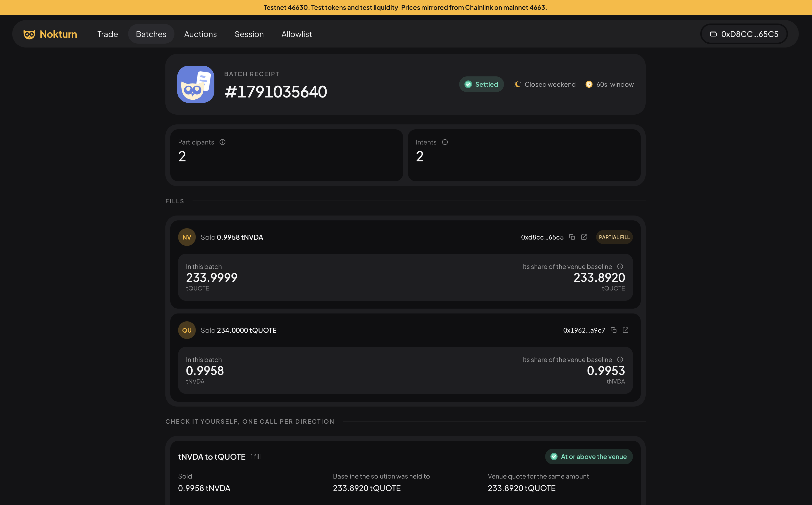This screenshot has width=812, height=505.
Task: Open the Session page
Action: (x=249, y=34)
